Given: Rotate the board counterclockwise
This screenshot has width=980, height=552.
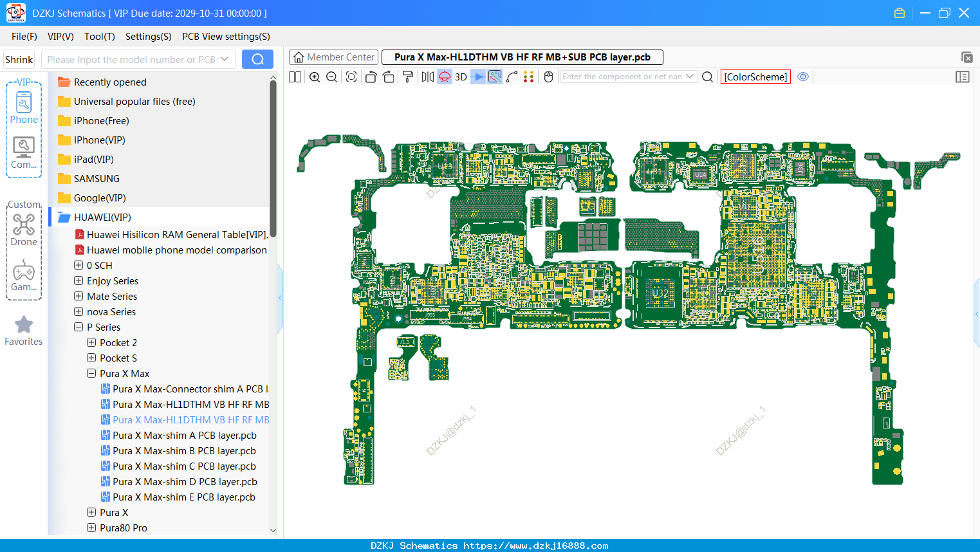Looking at the screenshot, I should [371, 77].
